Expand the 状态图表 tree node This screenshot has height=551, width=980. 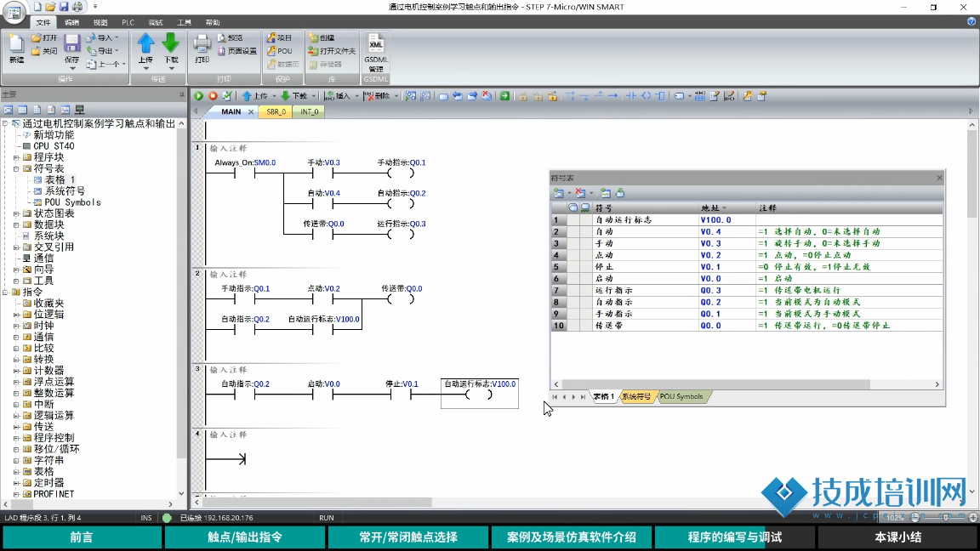pyautogui.click(x=16, y=213)
